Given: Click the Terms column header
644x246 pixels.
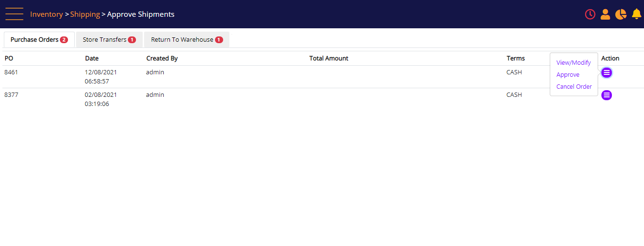Looking at the screenshot, I should point(516,59).
